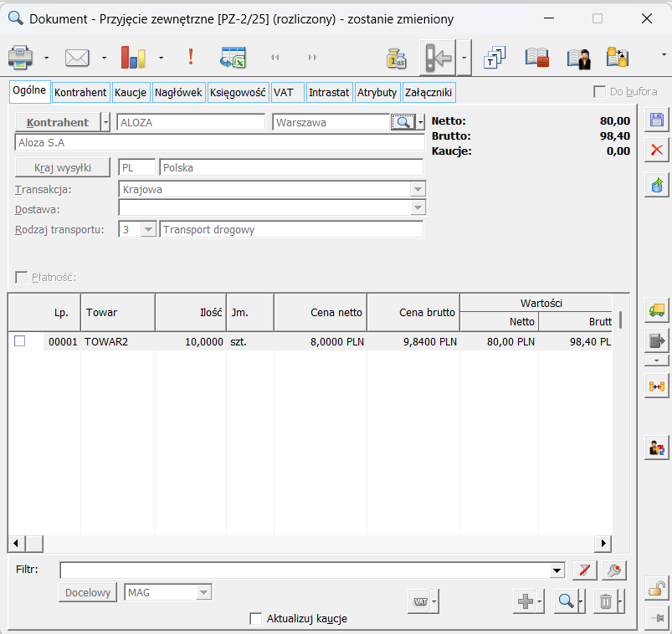Expand the Filtr combo box dropdown

tap(558, 570)
